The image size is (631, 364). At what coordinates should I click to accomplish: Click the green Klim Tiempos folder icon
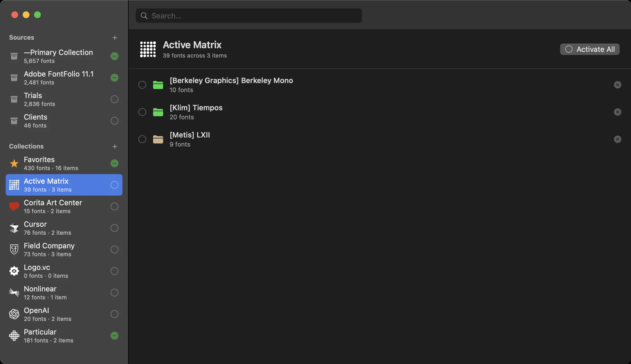(158, 112)
